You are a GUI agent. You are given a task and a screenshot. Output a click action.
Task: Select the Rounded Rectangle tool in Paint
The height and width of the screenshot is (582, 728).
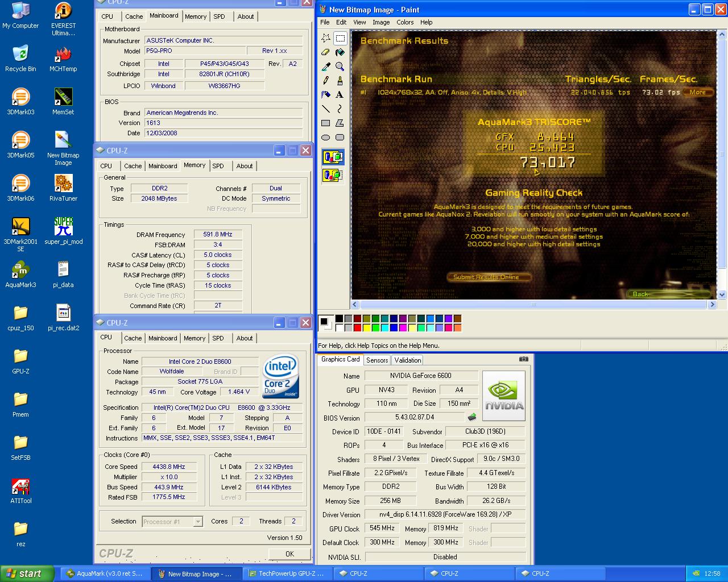coord(340,137)
